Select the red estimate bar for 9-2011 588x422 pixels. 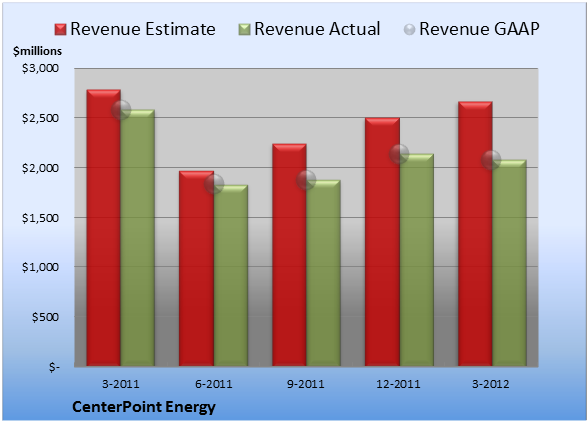coord(289,255)
